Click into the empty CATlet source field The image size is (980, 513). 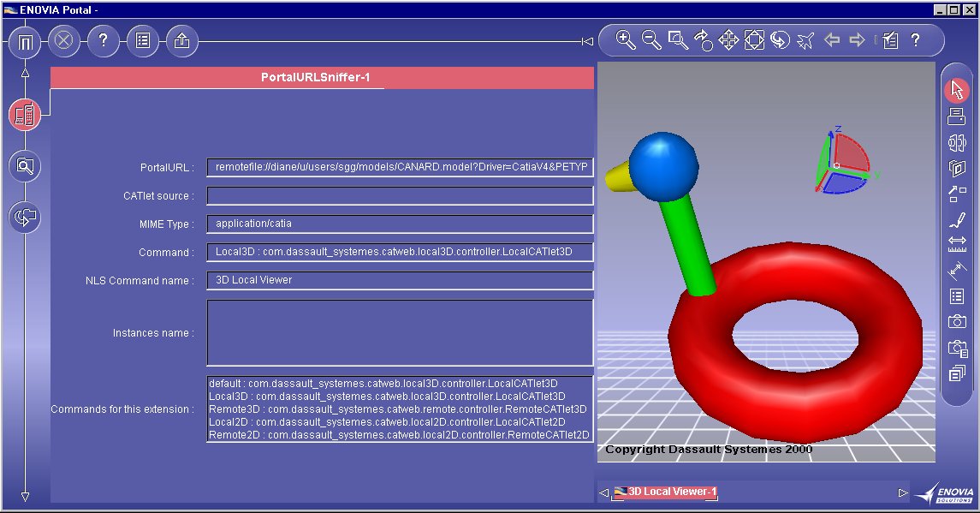pyautogui.click(x=400, y=196)
